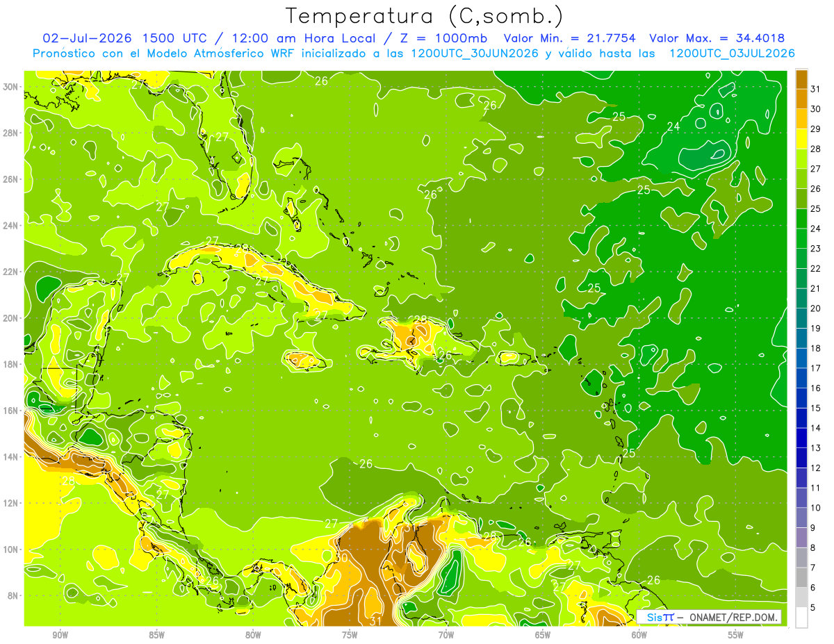Click the 30N latitude axis label
This screenshot has height=644, width=834.
coord(11,87)
